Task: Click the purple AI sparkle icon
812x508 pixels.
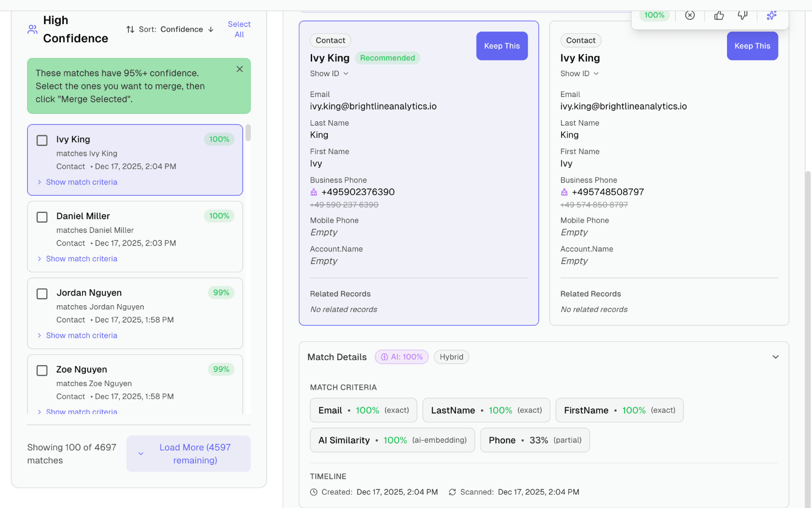Action: coord(771,15)
